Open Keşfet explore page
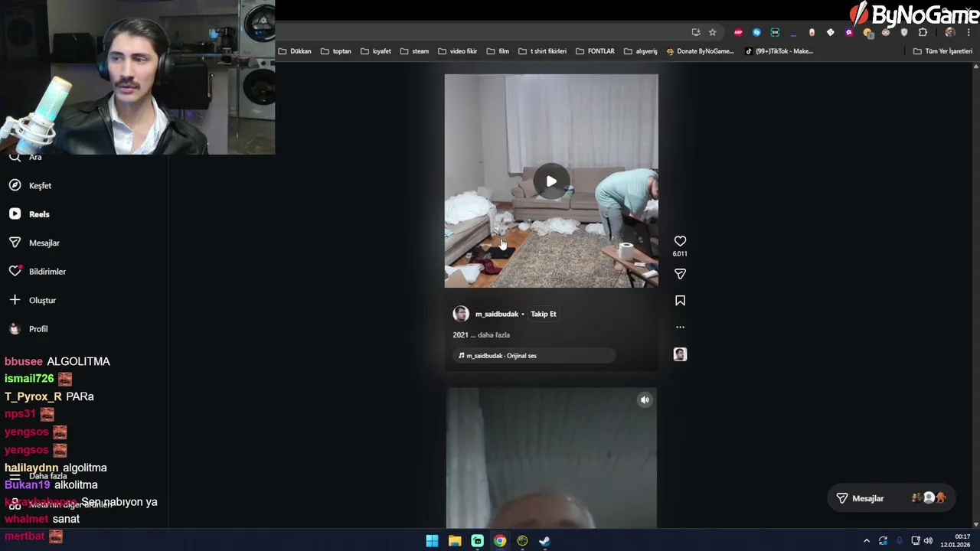This screenshot has height=551, width=980. point(30,185)
